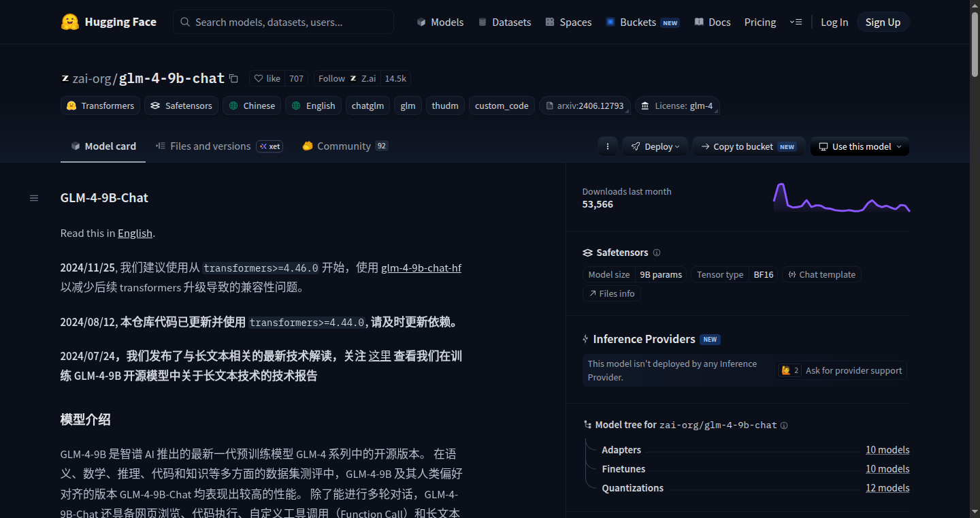
Task: Select the Transformers tag
Action: pyautogui.click(x=101, y=106)
